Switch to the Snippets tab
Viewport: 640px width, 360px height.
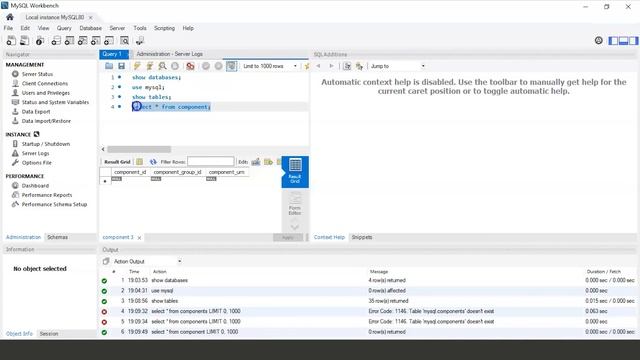point(362,237)
